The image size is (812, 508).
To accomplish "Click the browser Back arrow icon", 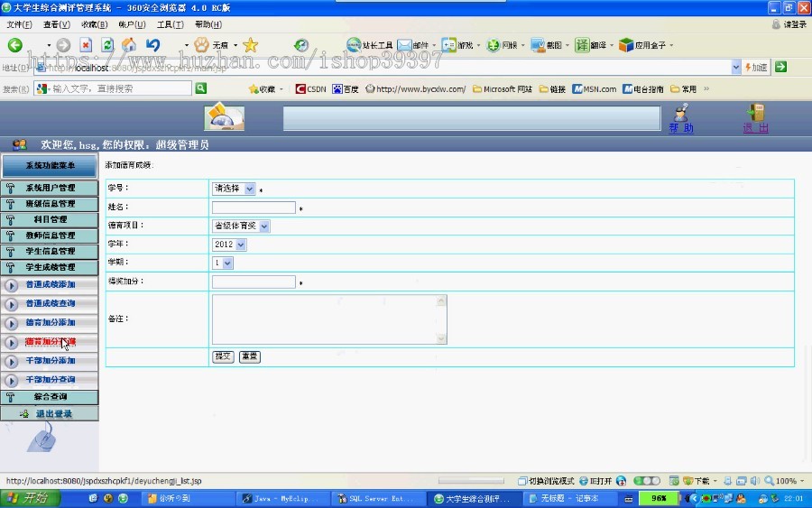I will (15, 45).
